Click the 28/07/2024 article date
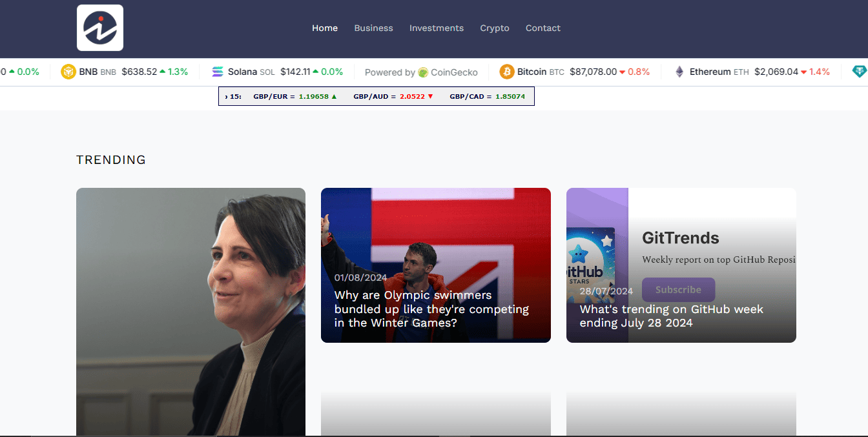The width and height of the screenshot is (868, 437). pyautogui.click(x=606, y=291)
